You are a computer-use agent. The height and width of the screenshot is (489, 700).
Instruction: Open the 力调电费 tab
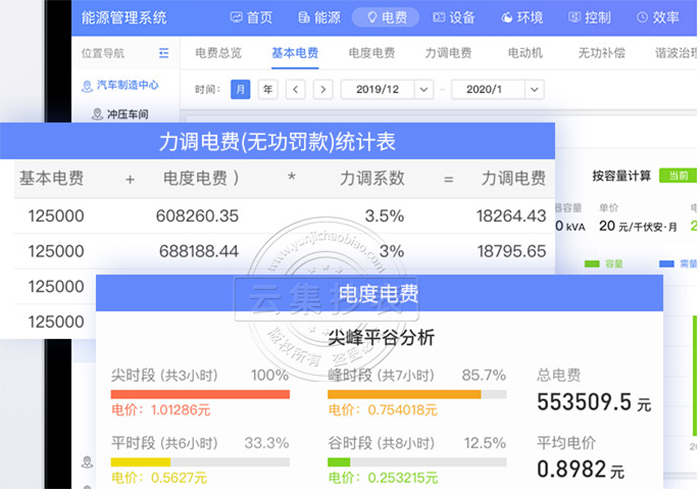pyautogui.click(x=448, y=54)
